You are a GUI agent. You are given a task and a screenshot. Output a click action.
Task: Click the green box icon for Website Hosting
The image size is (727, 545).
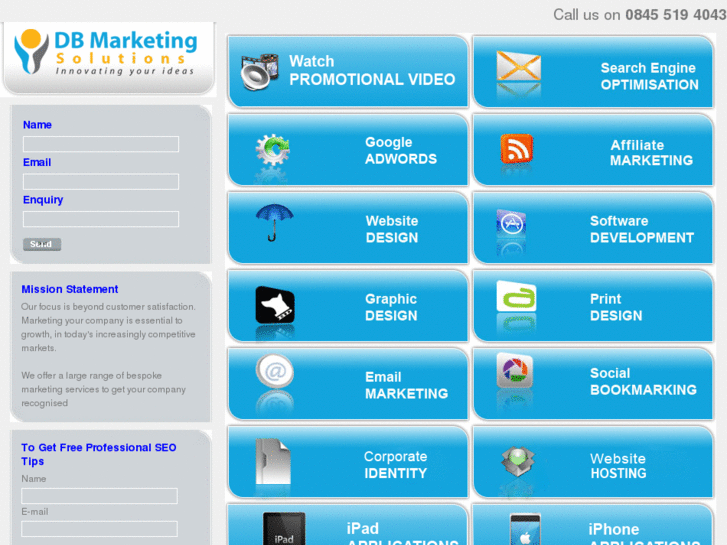pyautogui.click(x=518, y=461)
